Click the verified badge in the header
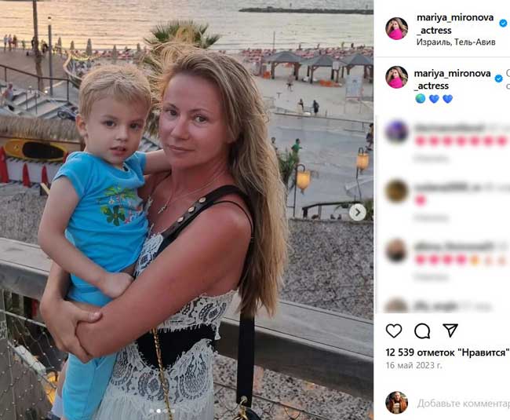This screenshot has height=420, width=510. [x=503, y=23]
